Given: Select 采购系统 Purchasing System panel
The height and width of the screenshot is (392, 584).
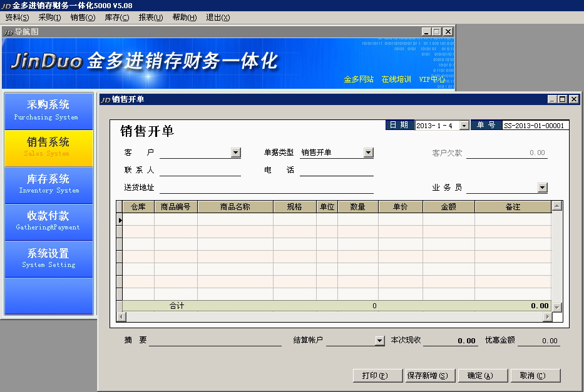Looking at the screenshot, I should click(x=48, y=111).
